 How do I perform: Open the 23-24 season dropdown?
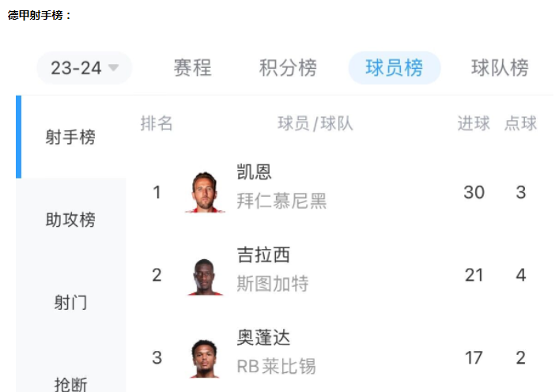[85, 68]
